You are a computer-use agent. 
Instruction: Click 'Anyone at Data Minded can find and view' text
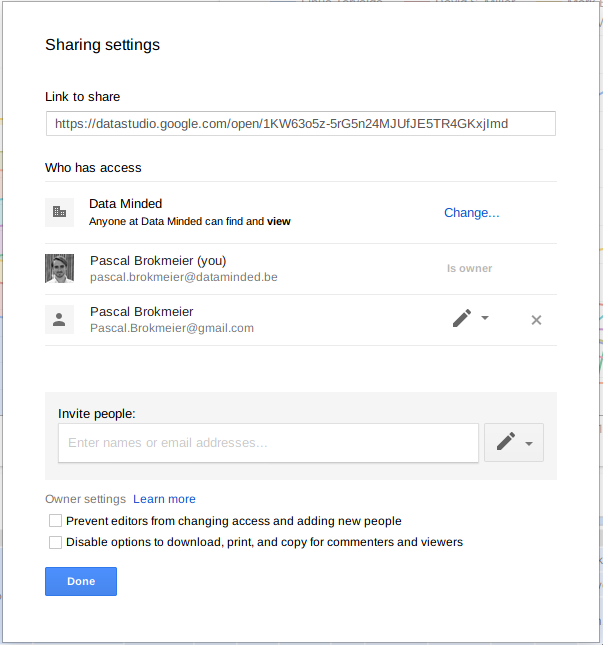190,221
